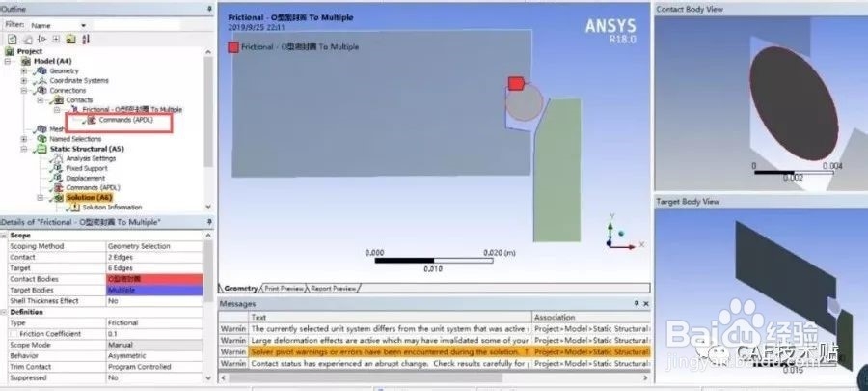Viewport: 868px width, 391px height.
Task: Click the dark ellipse in Contact Body View
Action: (794, 103)
